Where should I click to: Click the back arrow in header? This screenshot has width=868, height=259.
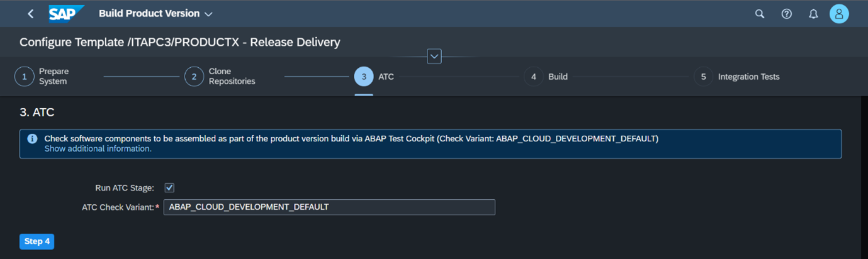point(30,14)
